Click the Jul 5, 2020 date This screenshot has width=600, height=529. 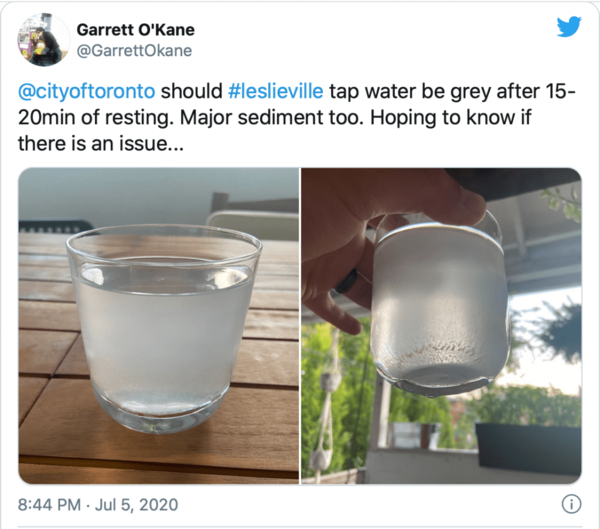(x=136, y=505)
